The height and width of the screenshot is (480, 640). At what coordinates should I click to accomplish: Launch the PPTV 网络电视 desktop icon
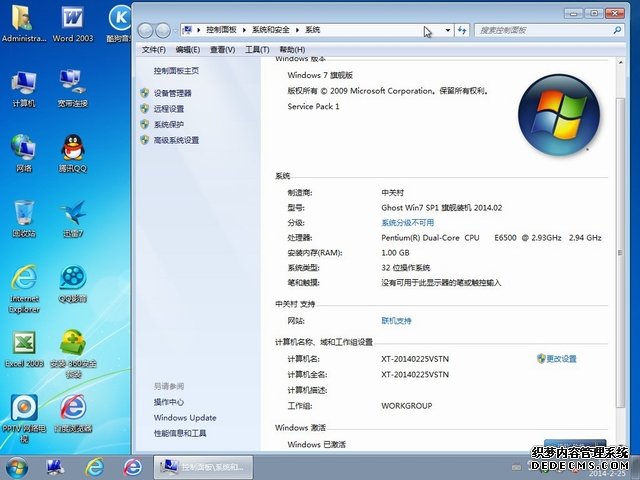[24, 419]
